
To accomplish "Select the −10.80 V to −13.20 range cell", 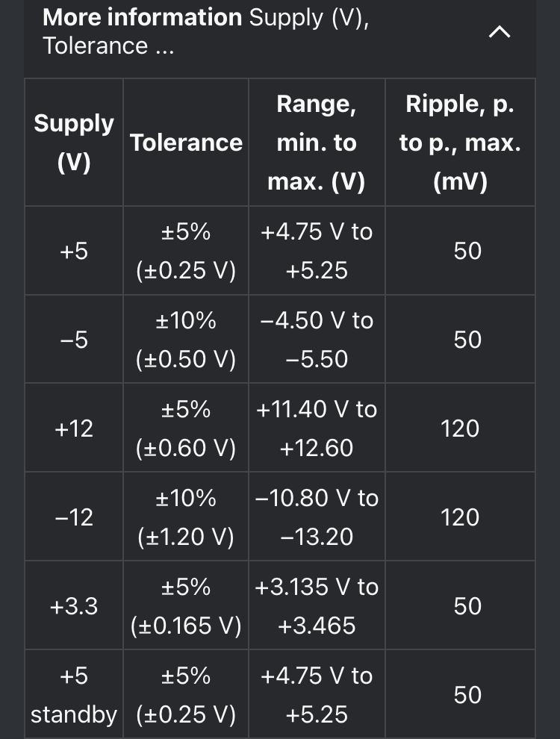I will coord(317,517).
